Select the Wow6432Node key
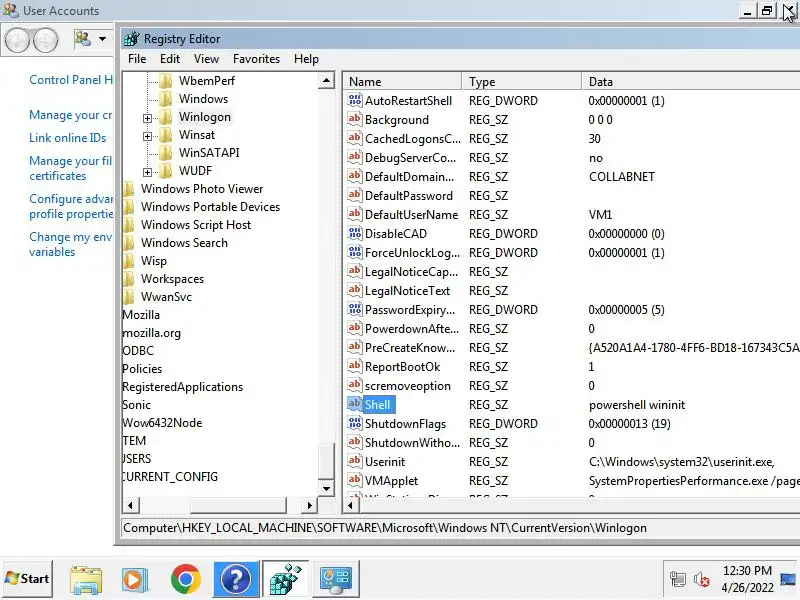This screenshot has height=600, width=800. coord(162,423)
